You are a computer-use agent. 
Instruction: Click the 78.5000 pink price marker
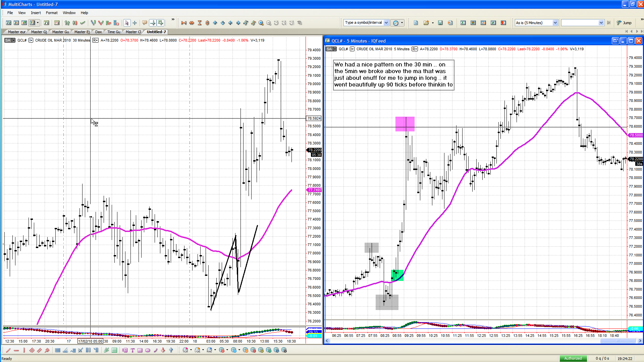[x=636, y=135]
